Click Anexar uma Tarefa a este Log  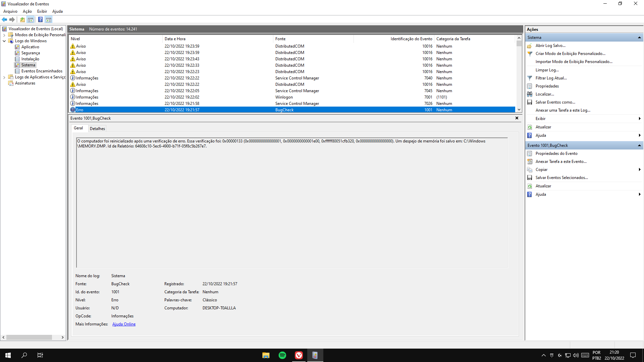(563, 110)
